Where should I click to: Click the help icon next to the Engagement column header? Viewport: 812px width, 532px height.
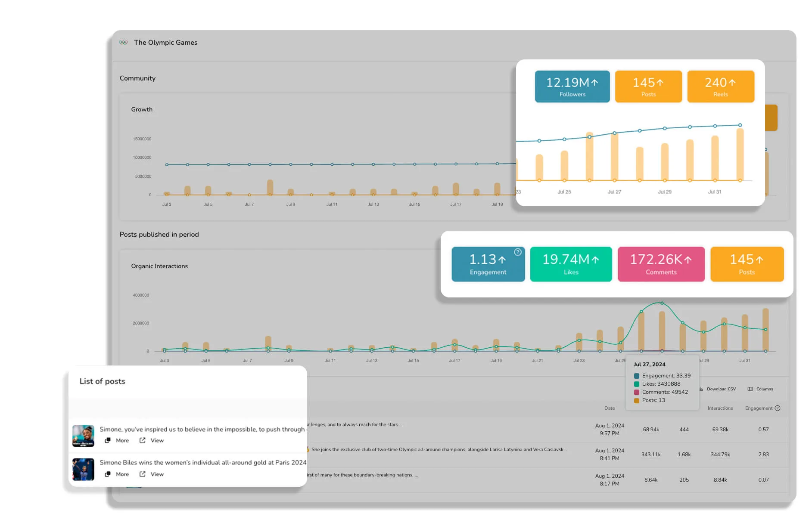(x=778, y=408)
